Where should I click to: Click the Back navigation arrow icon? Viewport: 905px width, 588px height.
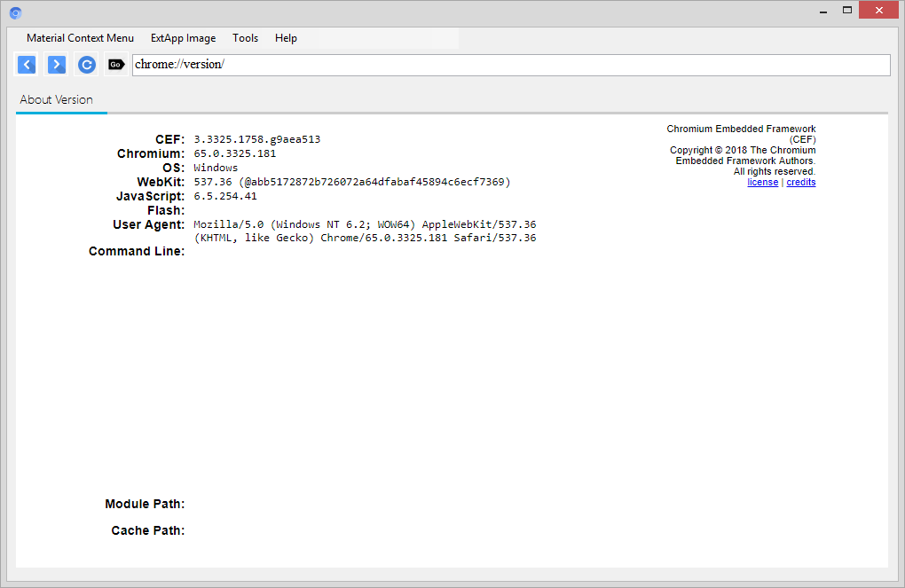[x=27, y=65]
